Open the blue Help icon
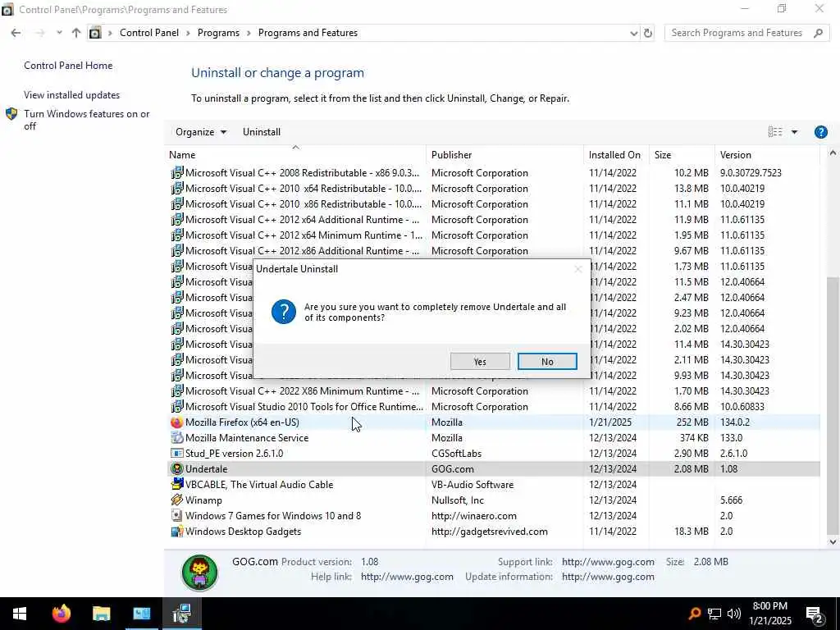Image resolution: width=840 pixels, height=630 pixels. (x=820, y=132)
